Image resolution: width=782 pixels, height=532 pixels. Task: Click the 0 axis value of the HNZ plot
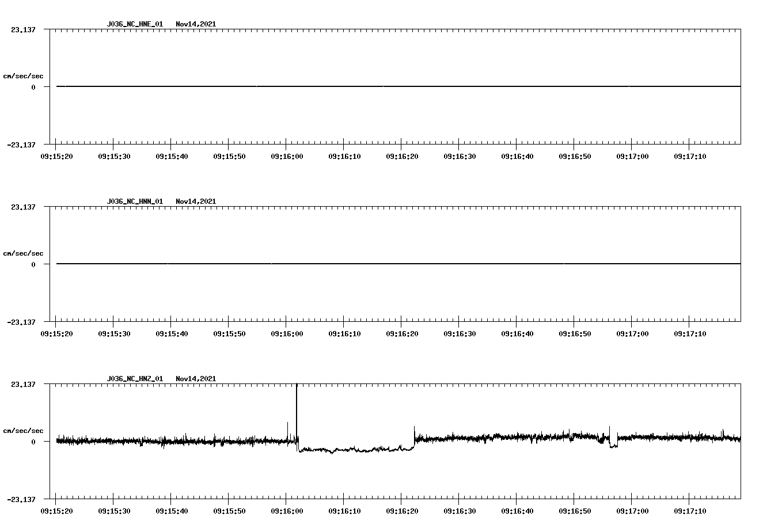pos(33,442)
